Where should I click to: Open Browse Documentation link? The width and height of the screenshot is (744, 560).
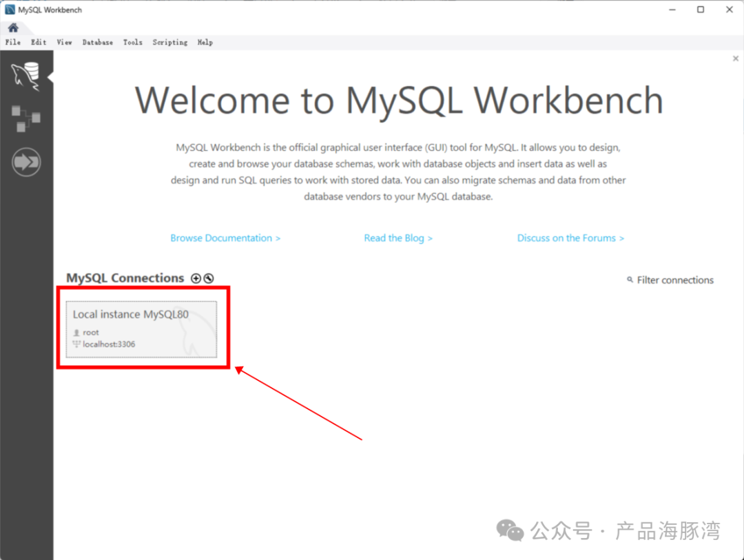225,238
